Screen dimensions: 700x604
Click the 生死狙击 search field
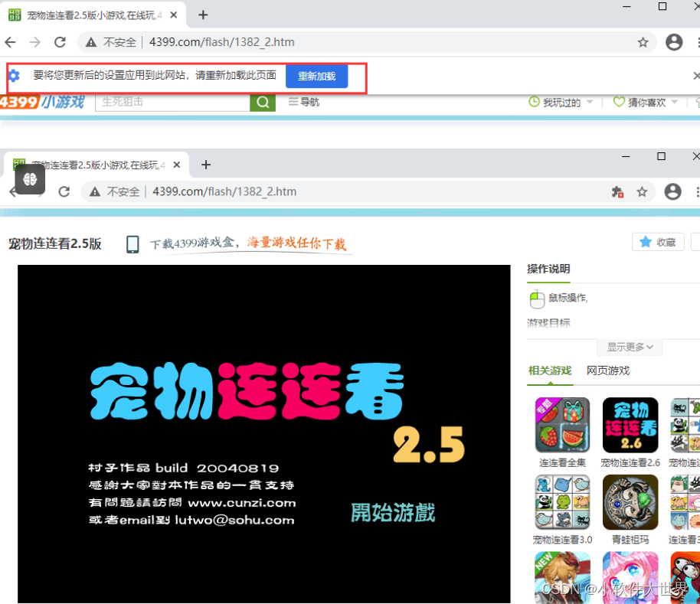(172, 102)
